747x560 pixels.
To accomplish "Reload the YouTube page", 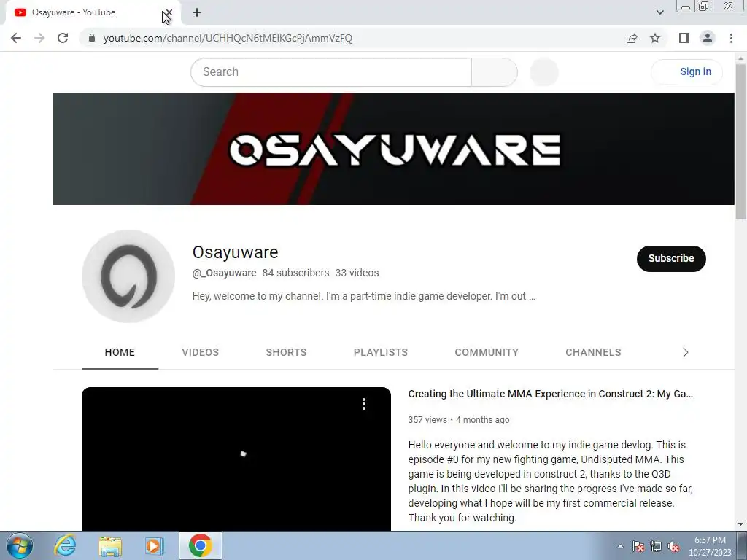I will 63,38.
